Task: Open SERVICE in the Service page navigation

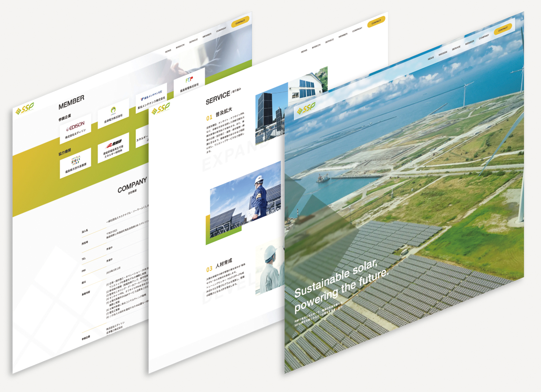Action: pyautogui.click(x=329, y=40)
